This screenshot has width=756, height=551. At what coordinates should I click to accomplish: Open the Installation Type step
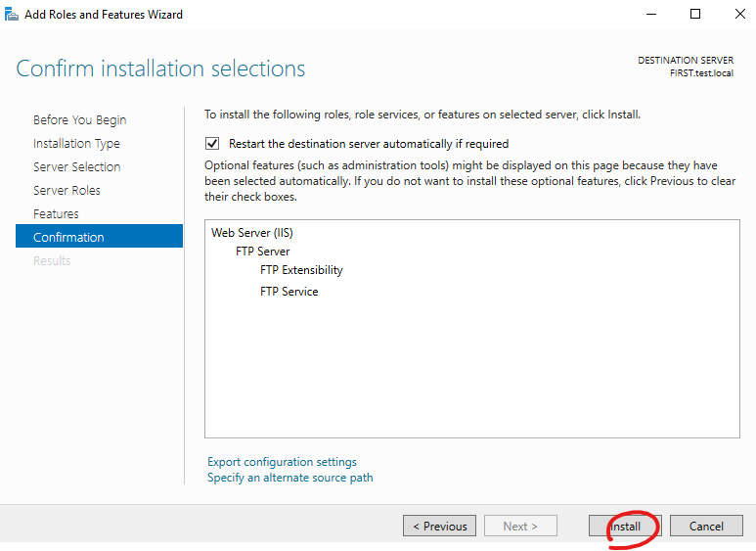click(x=76, y=143)
